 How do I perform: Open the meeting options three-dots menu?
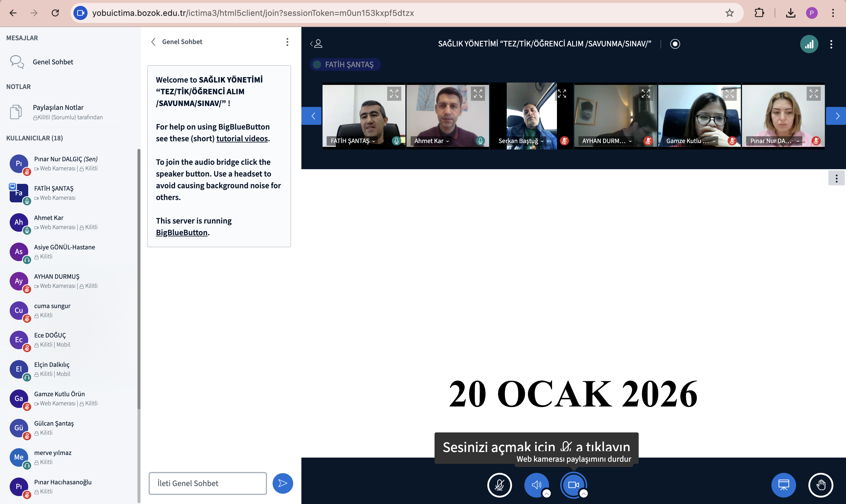pyautogui.click(x=831, y=44)
